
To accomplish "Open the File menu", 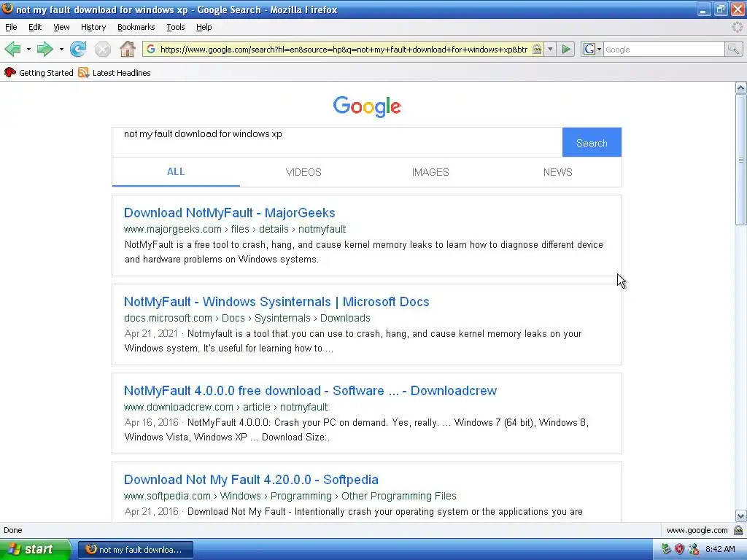I will click(x=11, y=27).
